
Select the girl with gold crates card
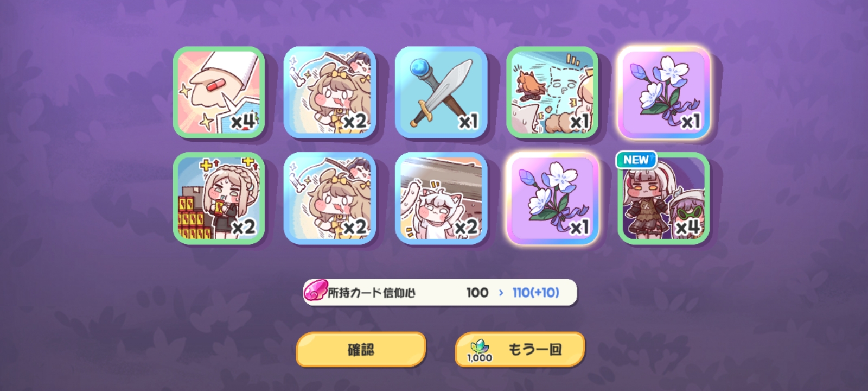(219, 198)
